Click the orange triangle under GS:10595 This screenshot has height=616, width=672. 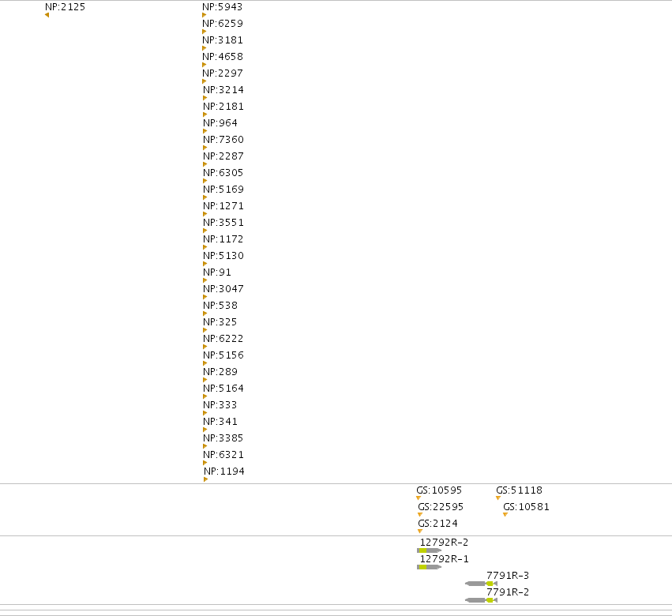(x=419, y=498)
